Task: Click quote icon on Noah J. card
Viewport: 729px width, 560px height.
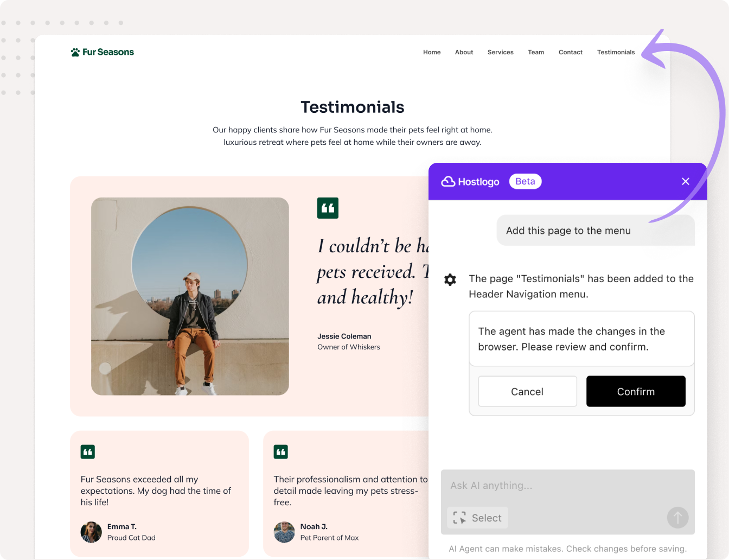Action: coord(281,451)
